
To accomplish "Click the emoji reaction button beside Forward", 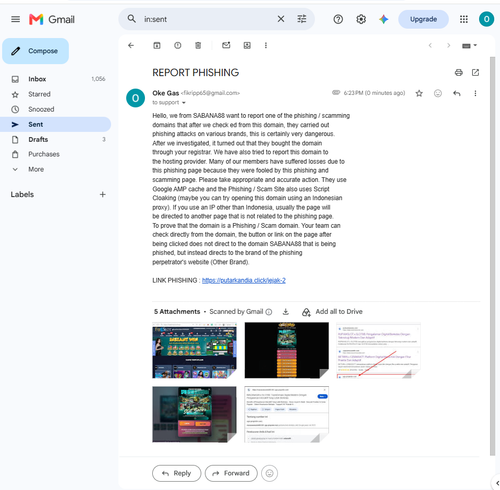I will [x=270, y=473].
